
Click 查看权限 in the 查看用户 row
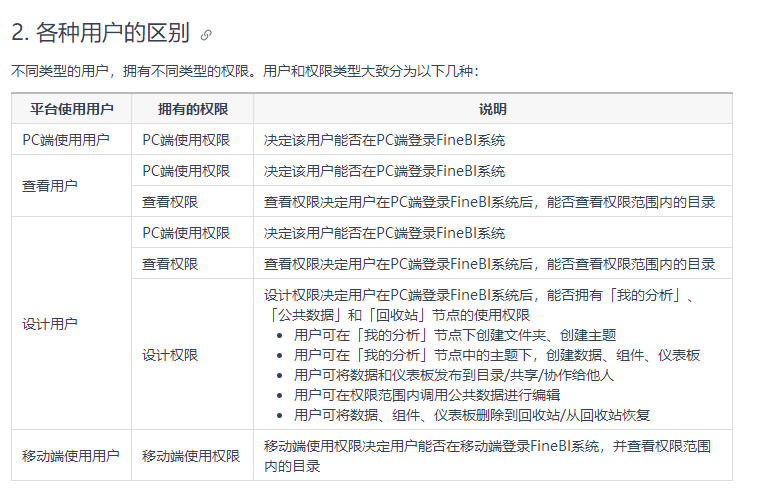coord(193,201)
